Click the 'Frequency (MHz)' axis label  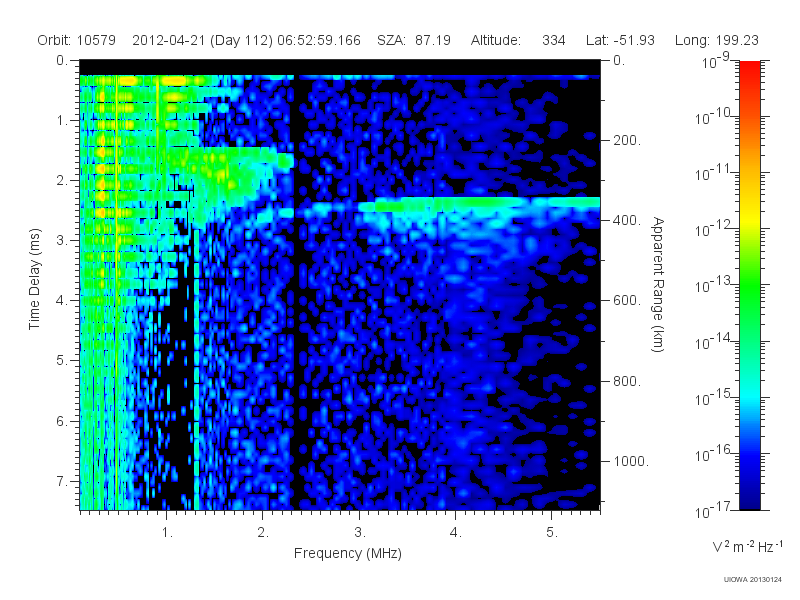coord(347,553)
